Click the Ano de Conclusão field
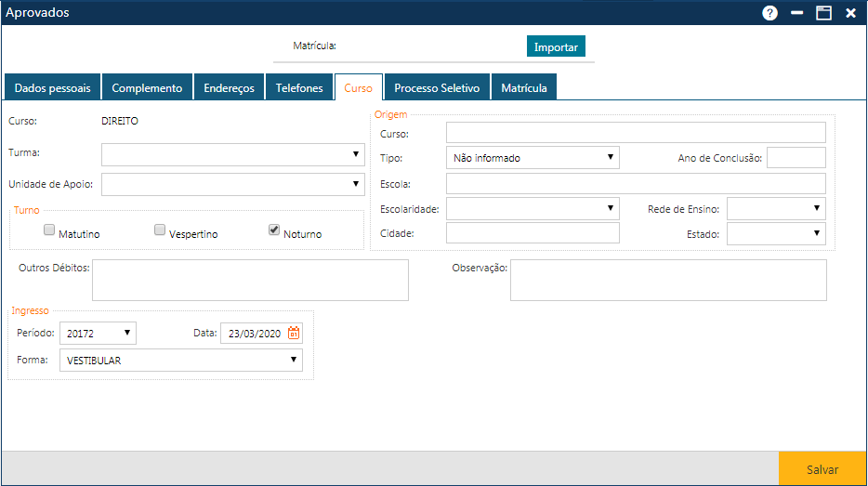The image size is (868, 486). click(x=796, y=158)
